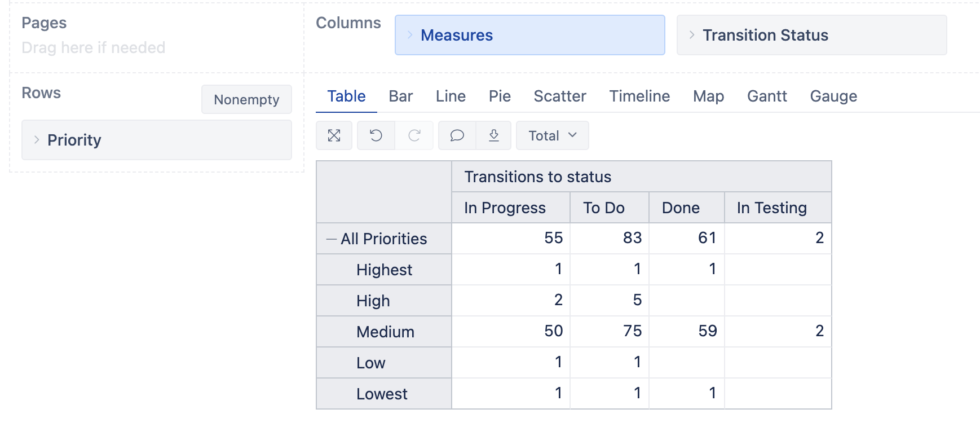Click the export download icon
The image size is (980, 431).
click(494, 135)
